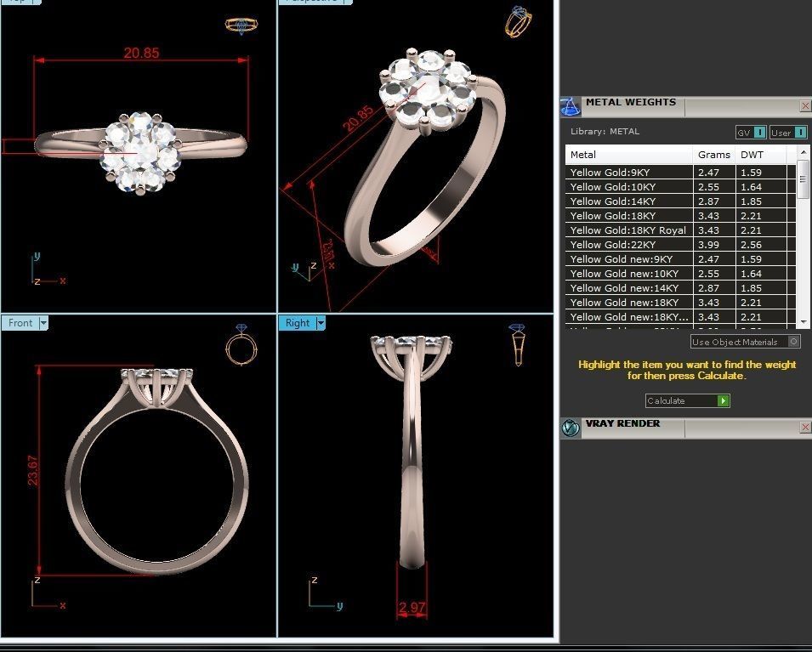Select the Yellow Gold:10KY row
The width and height of the screenshot is (812, 652).
680,187
